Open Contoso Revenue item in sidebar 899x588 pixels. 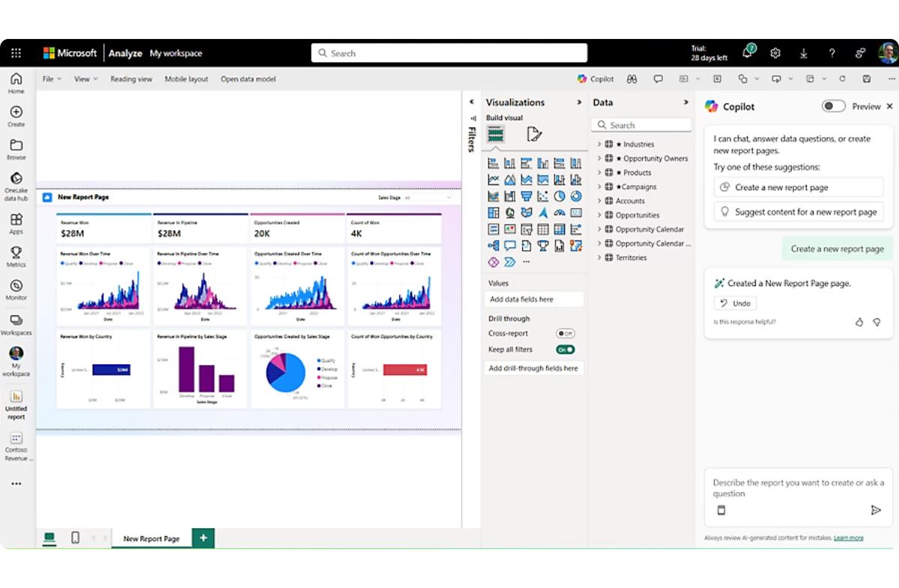tap(16, 446)
